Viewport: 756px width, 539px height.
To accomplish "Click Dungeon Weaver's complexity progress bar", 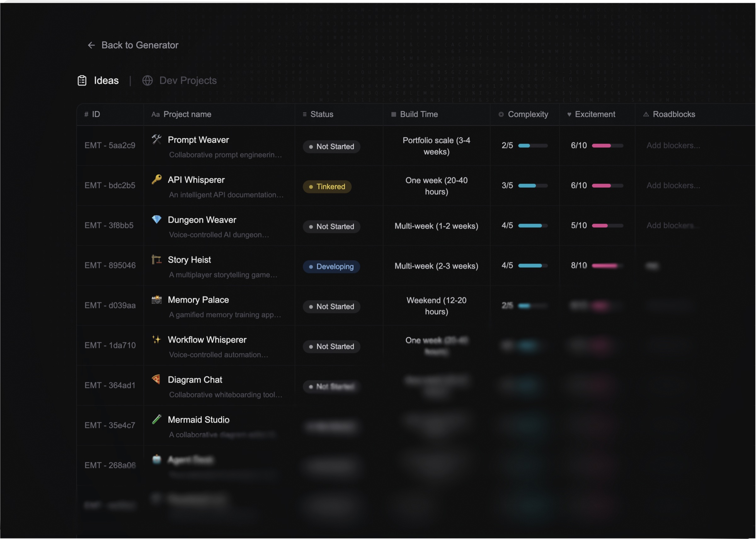I will (x=533, y=225).
